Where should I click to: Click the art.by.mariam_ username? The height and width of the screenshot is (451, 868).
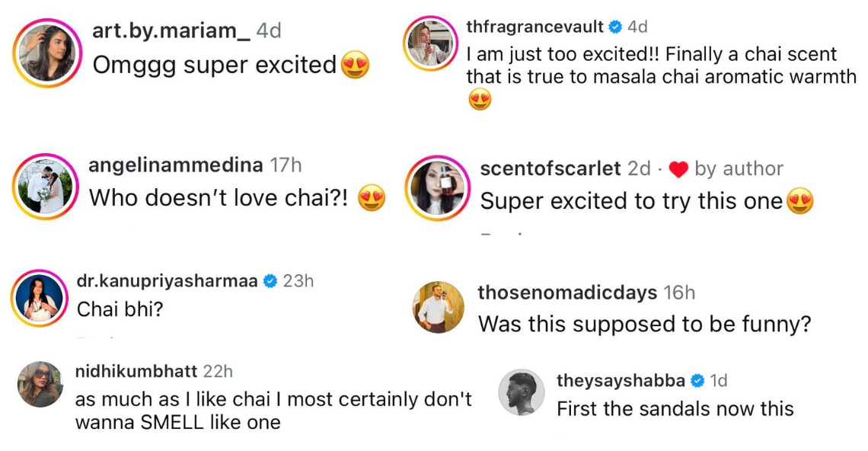point(171,30)
